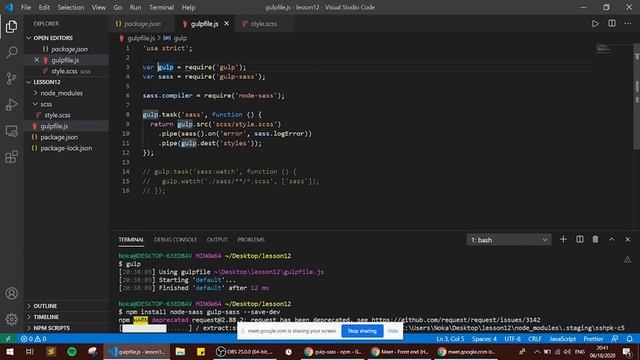Create a new terminal with plus icon
The height and width of the screenshot is (360, 640).
click(x=563, y=240)
